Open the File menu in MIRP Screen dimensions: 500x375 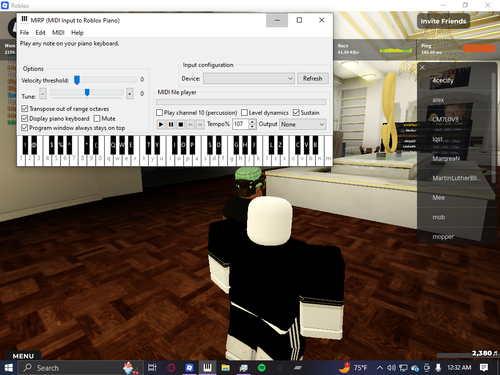[24, 33]
